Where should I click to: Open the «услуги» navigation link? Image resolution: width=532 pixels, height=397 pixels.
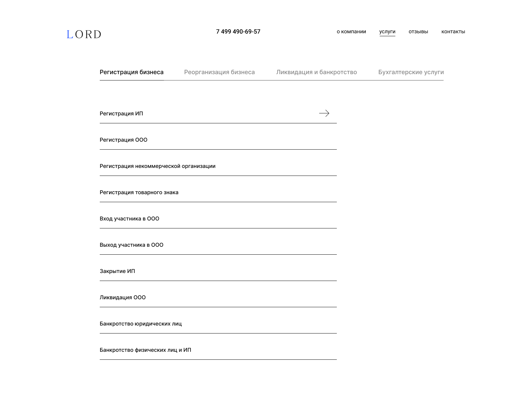(x=387, y=32)
